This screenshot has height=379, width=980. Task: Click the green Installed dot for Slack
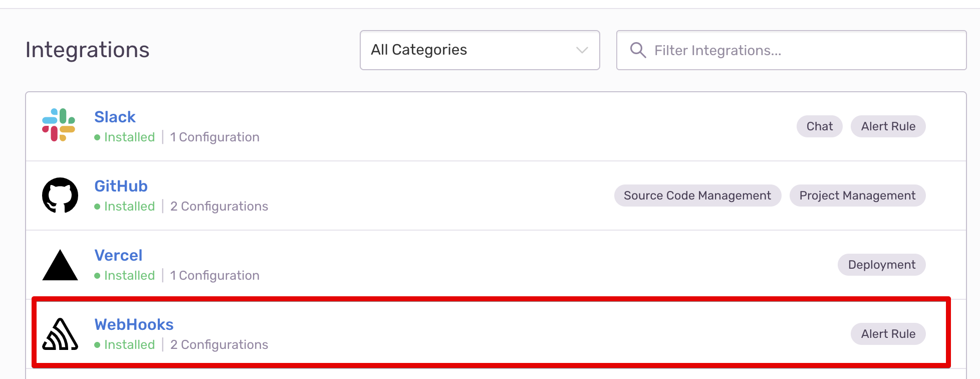tap(97, 137)
